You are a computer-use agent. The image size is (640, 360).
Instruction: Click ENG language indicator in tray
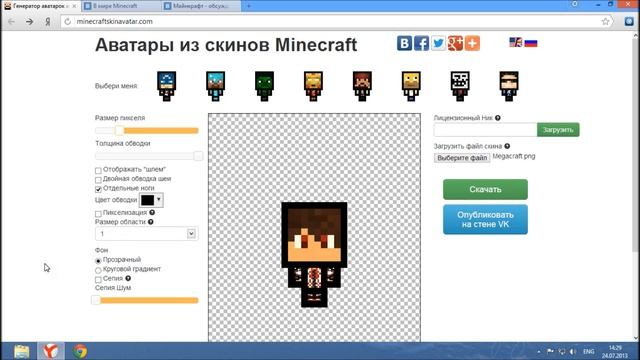589,351
